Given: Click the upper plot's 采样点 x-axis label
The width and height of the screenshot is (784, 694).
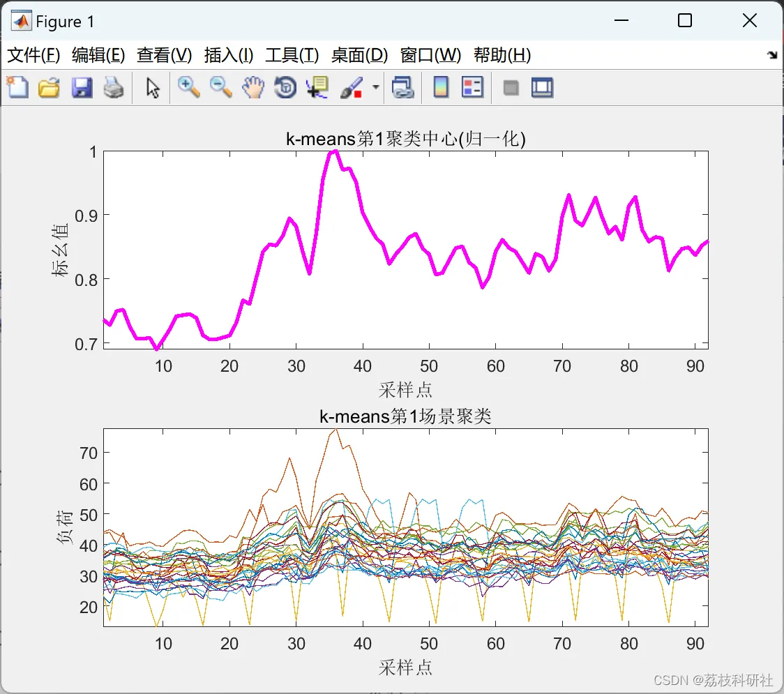Looking at the screenshot, I should [405, 389].
